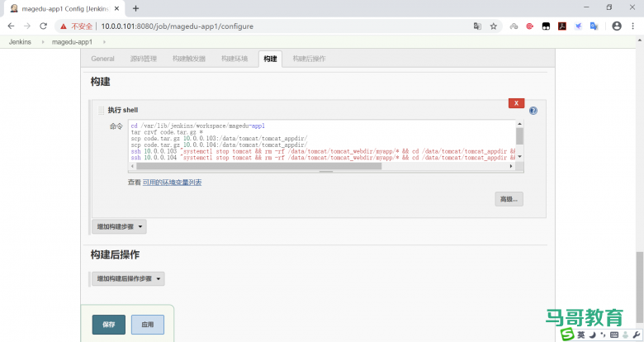
Task: Click the command box vertical scrollbar thumb
Action: pyautogui.click(x=519, y=136)
